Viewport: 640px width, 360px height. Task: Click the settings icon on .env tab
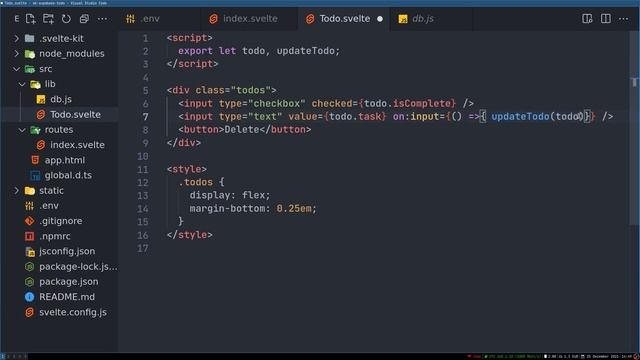(131, 19)
